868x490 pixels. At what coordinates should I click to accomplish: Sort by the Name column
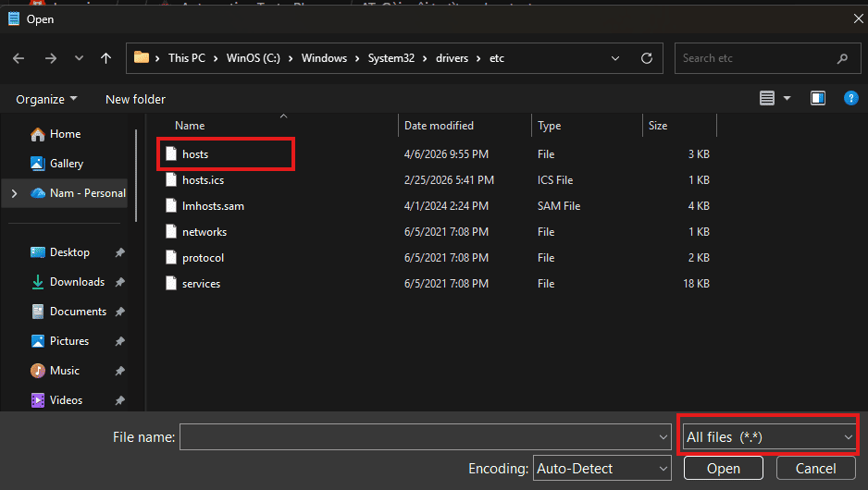click(190, 126)
